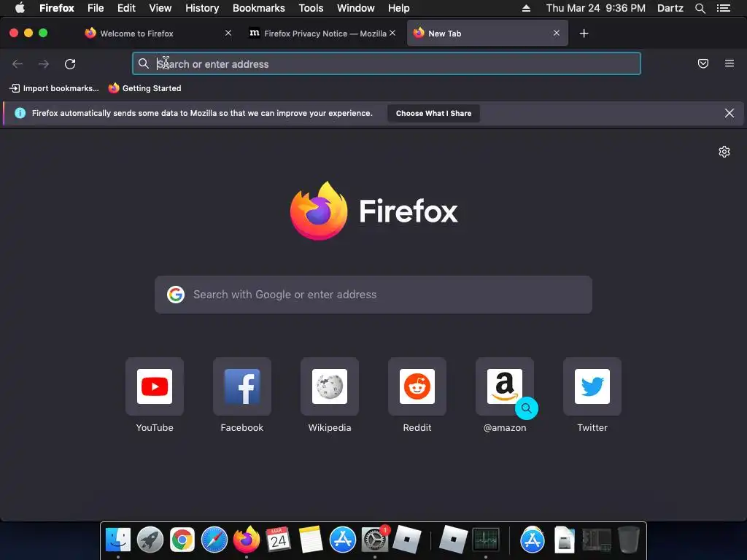Open the Firefox hamburger application menu
The image size is (747, 560).
pos(729,63)
